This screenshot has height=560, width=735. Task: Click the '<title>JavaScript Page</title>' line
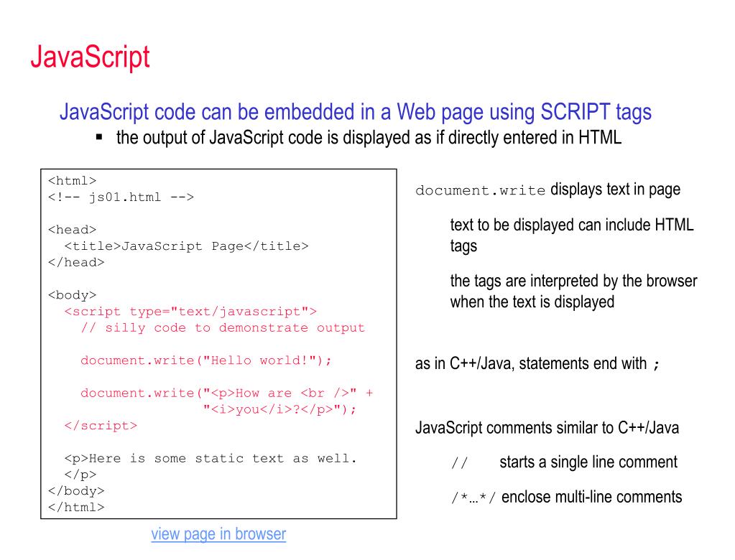[187, 246]
